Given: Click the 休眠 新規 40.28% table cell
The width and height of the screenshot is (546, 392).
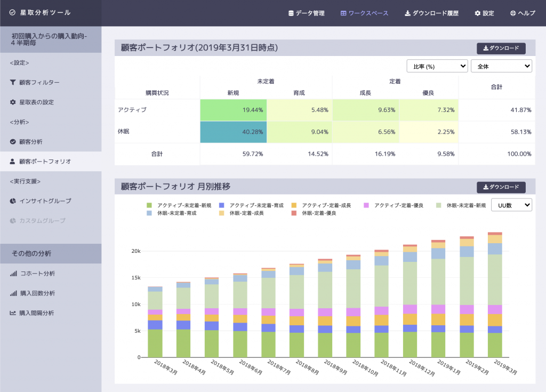Looking at the screenshot, I should pos(234,132).
